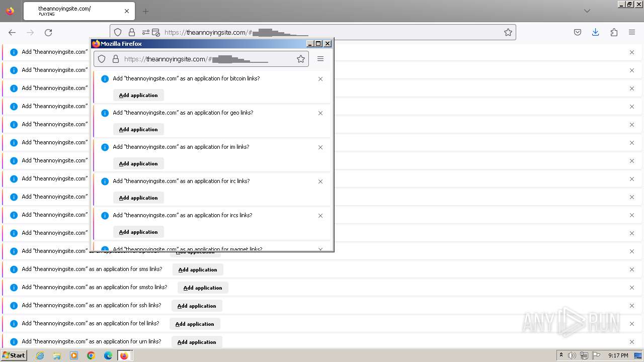Viewport: 644px width, 362px height.
Task: Show hidden system tray icons
Action: (x=561, y=355)
